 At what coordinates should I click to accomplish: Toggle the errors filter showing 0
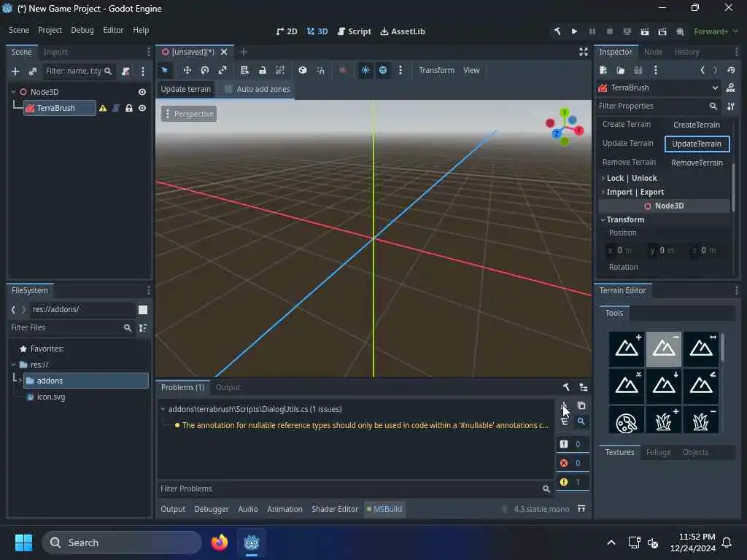[572, 463]
